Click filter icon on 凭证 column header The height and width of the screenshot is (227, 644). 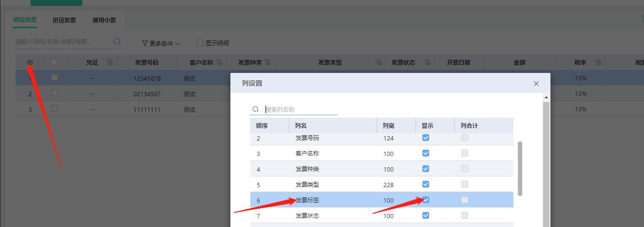pyautogui.click(x=109, y=63)
